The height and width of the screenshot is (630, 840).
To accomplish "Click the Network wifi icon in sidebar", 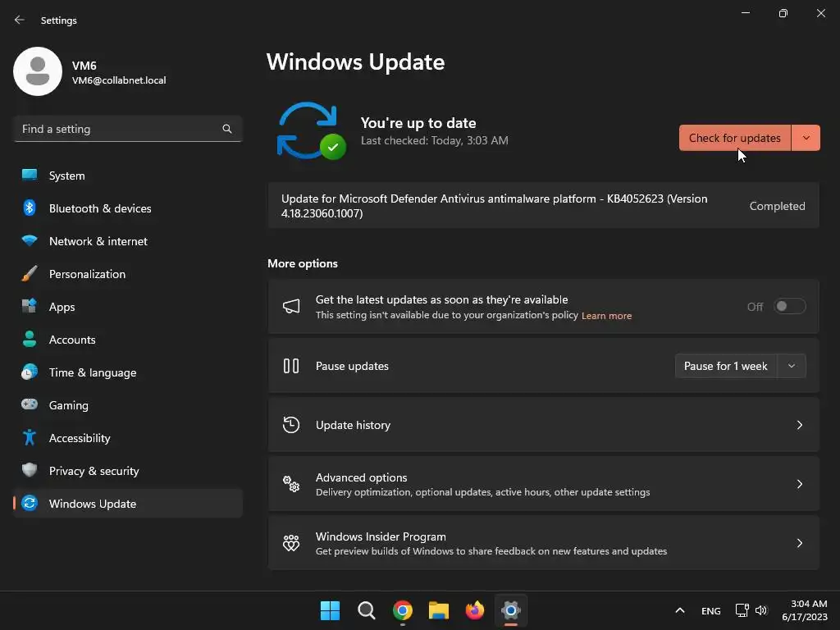I will 30,240.
